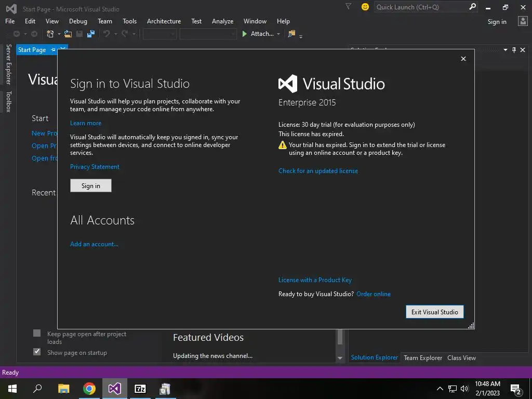Open the Undo history dropdown arrow
The width and height of the screenshot is (532, 399).
[115, 34]
